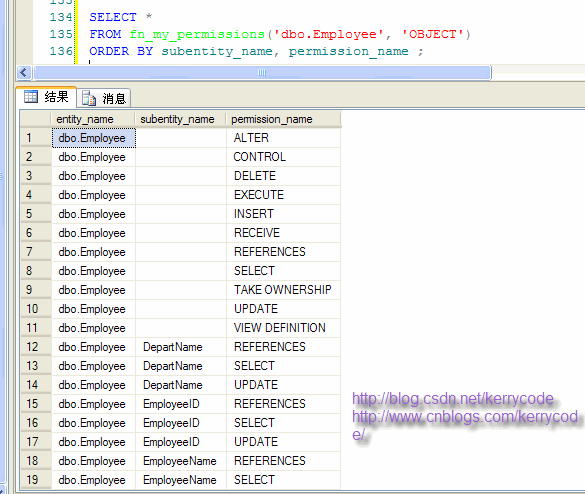Open the cnblogs.com/kerrycode link

pyautogui.click(x=465, y=425)
